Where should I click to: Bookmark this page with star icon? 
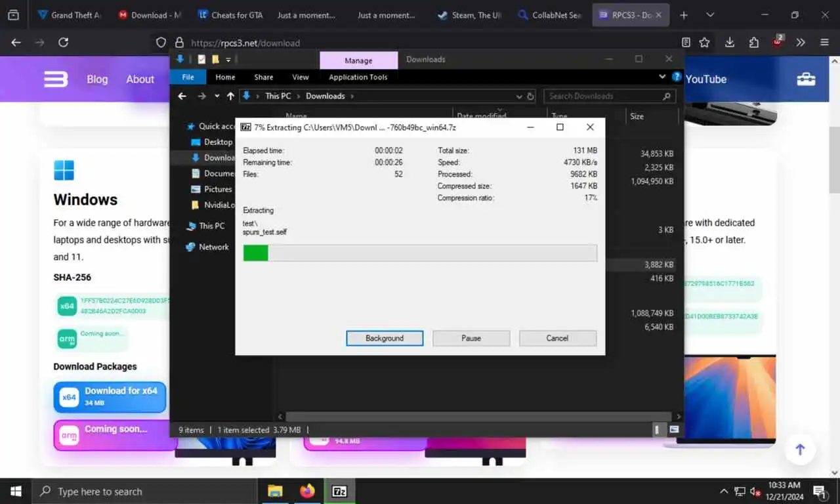[704, 43]
